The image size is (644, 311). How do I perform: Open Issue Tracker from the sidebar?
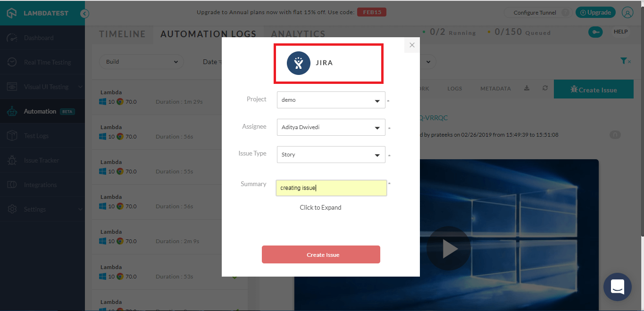[x=42, y=160]
